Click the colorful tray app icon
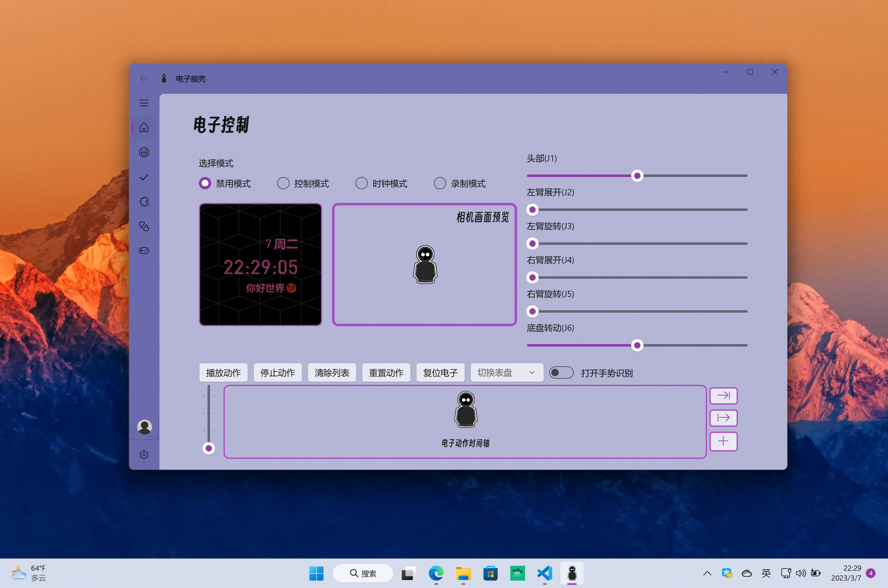 (727, 574)
